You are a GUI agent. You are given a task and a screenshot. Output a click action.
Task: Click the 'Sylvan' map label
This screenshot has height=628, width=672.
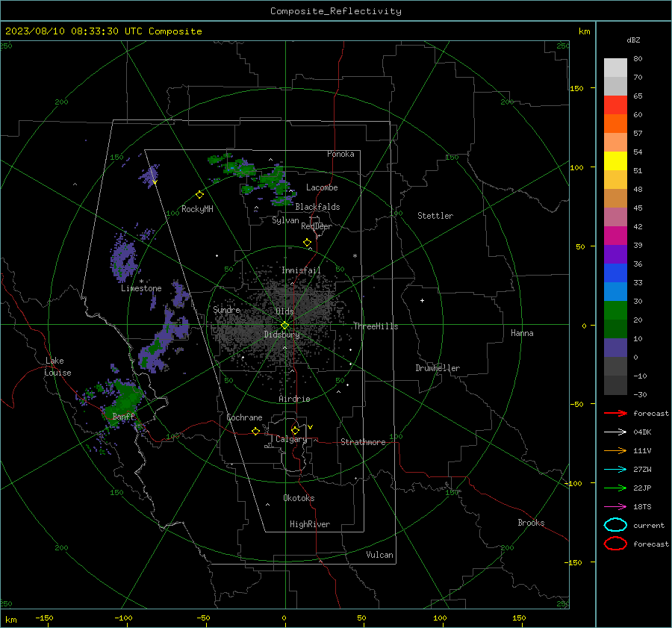285,220
